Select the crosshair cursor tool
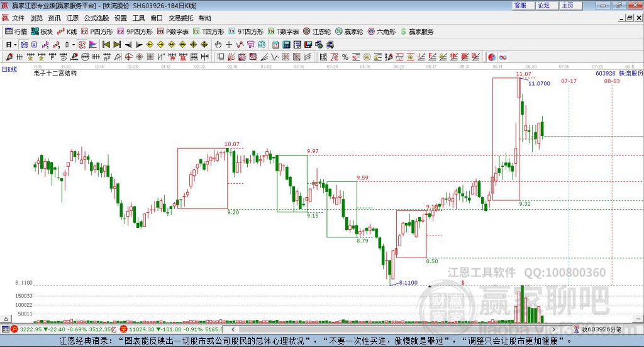Screen dimensions: 644x347 coord(229,45)
